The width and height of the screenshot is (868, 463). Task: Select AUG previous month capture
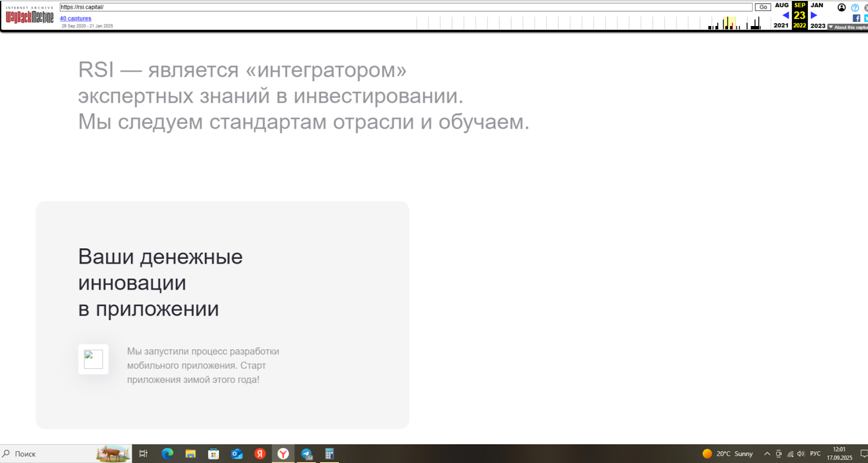pyautogui.click(x=782, y=5)
